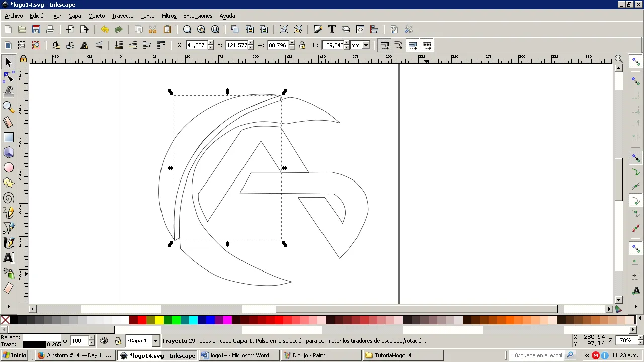The height and width of the screenshot is (362, 644).
Task: Choose the rectangle drawing tool
Action: click(x=9, y=137)
